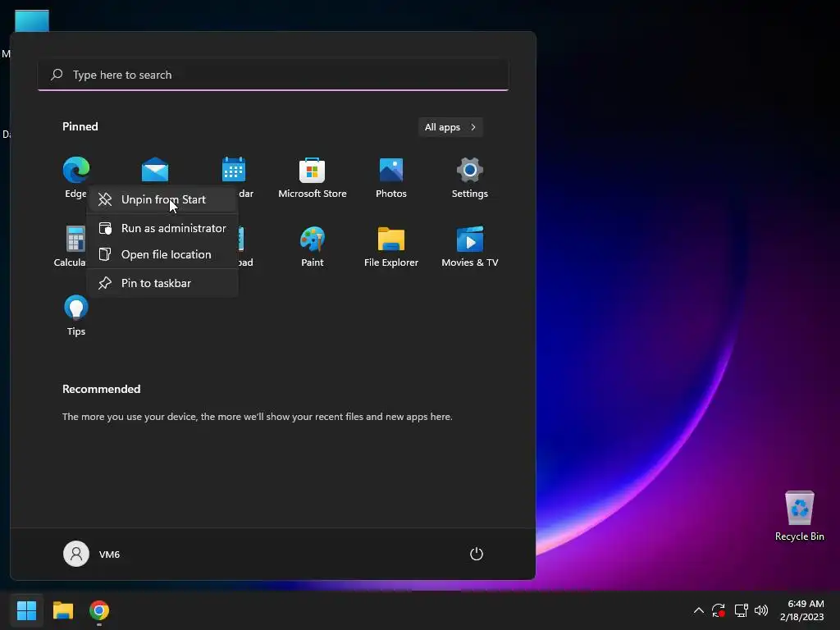Screen dimensions: 840x630
Task: Launch Microsoft Store from pinned apps
Action: [x=313, y=178]
